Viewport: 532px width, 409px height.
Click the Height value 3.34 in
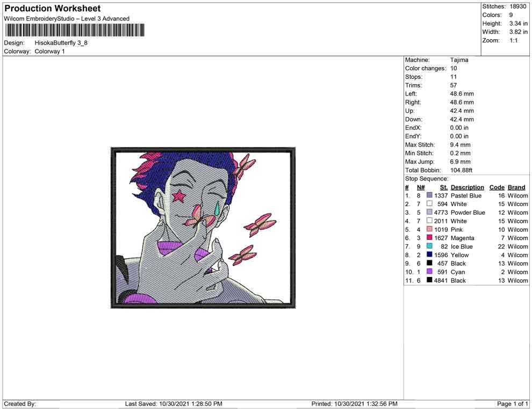click(x=519, y=24)
